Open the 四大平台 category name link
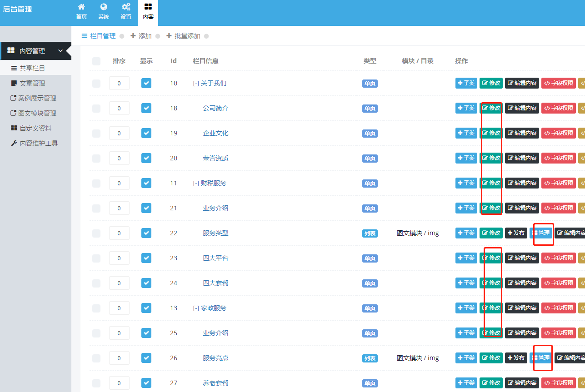Screen dimensions: 585x392 [x=215, y=258]
